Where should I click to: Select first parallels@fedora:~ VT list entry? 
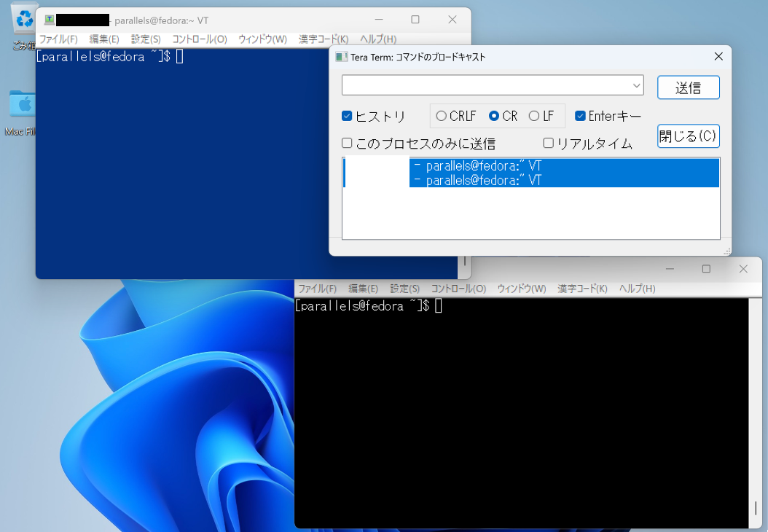tap(531, 165)
